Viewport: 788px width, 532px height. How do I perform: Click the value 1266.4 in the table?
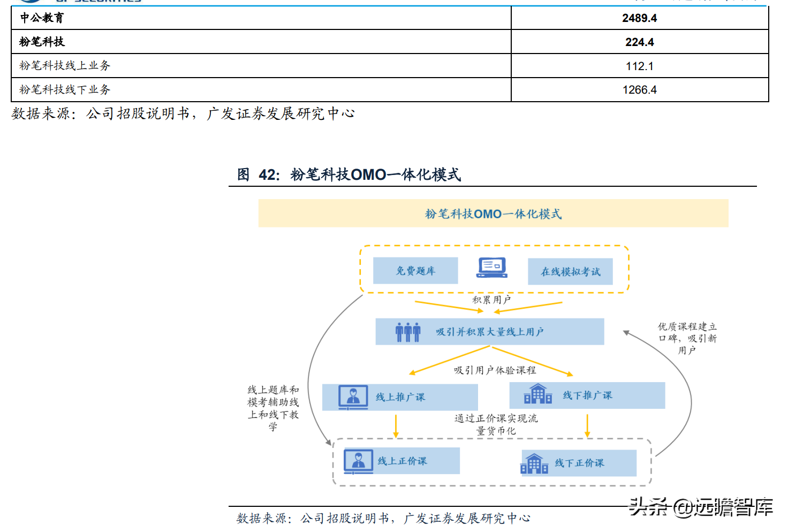click(x=640, y=89)
